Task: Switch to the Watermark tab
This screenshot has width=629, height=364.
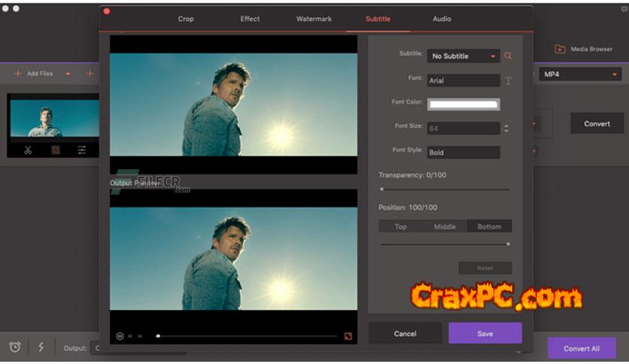Action: click(x=314, y=19)
